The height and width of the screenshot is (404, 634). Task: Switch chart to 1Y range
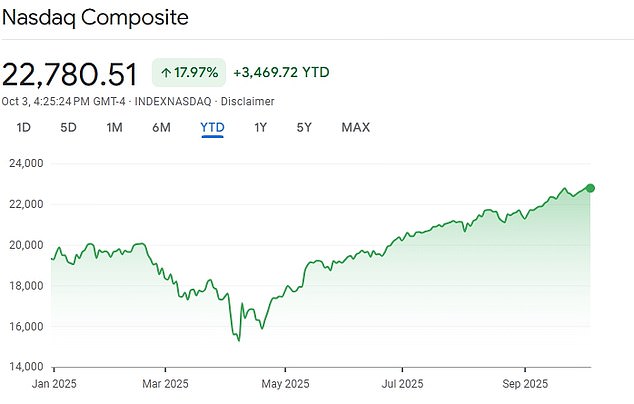coord(260,127)
